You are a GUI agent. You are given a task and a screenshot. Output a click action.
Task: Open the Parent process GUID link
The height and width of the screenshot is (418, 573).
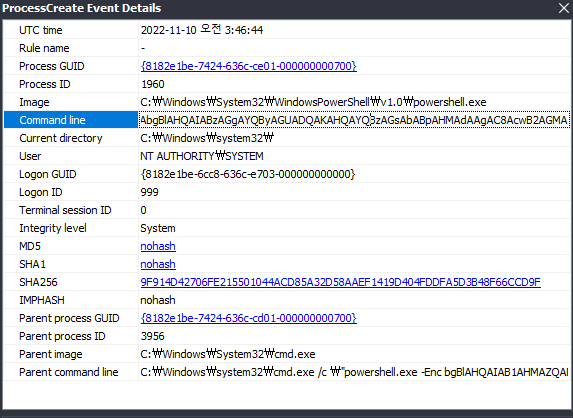248,318
